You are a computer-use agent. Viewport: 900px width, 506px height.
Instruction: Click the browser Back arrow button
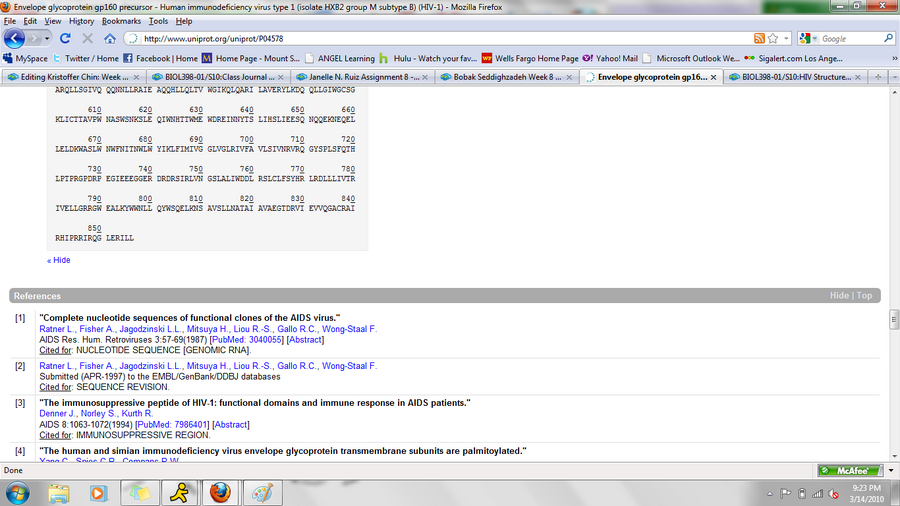[16, 38]
